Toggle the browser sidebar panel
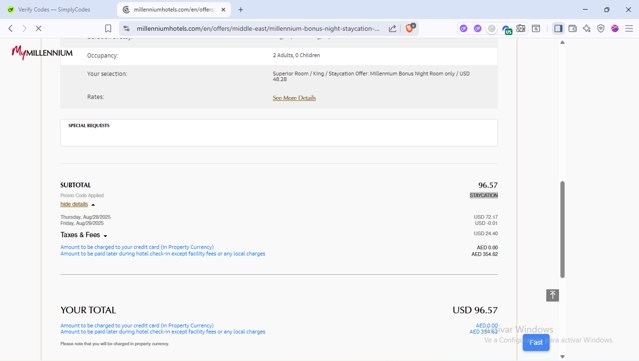The height and width of the screenshot is (361, 639). click(x=558, y=29)
